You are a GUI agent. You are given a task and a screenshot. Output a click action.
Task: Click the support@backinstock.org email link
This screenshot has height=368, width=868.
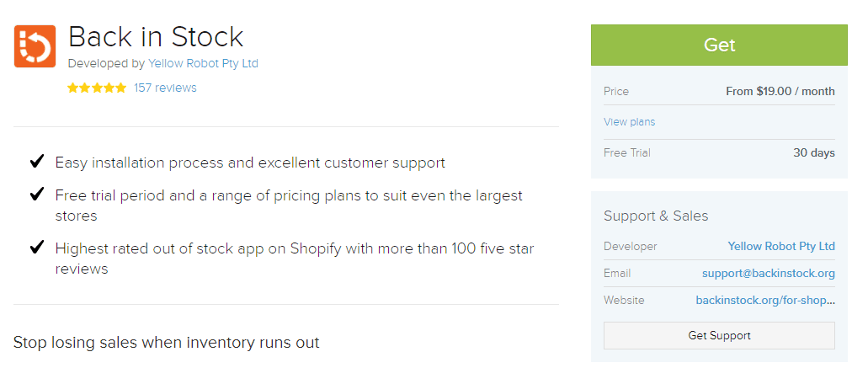(x=768, y=274)
